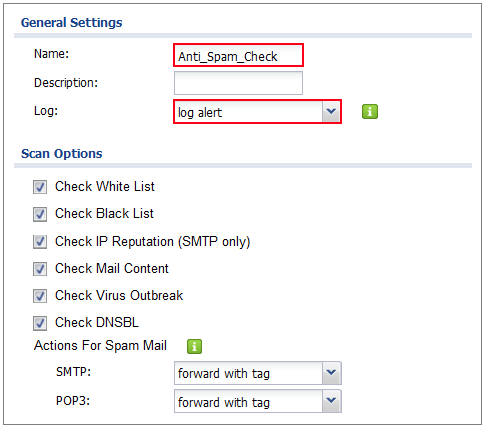Click the Scan Options section heading
The height and width of the screenshot is (431, 495).
[x=62, y=154]
